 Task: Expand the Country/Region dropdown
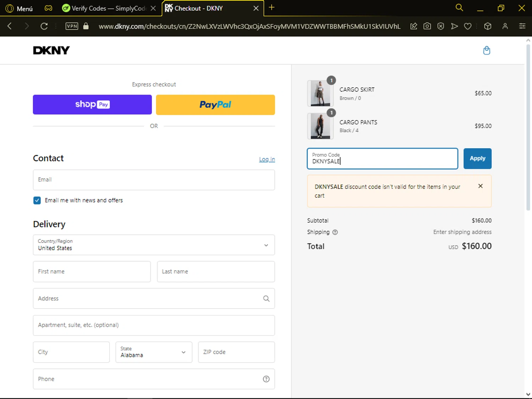tap(154, 245)
